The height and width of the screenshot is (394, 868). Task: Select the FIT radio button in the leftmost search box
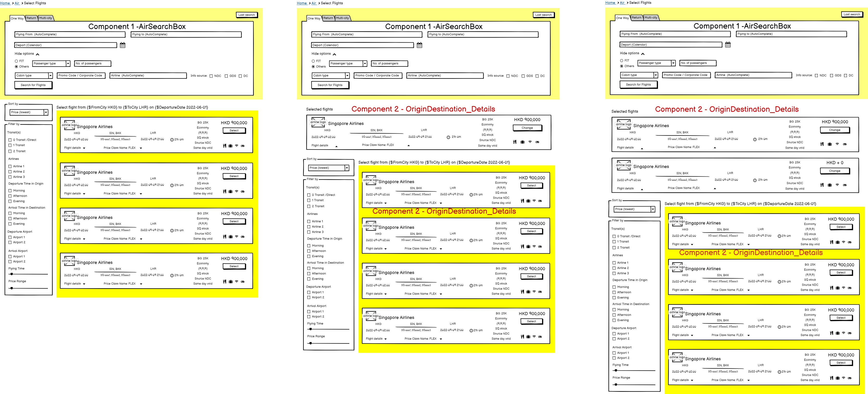click(16, 61)
